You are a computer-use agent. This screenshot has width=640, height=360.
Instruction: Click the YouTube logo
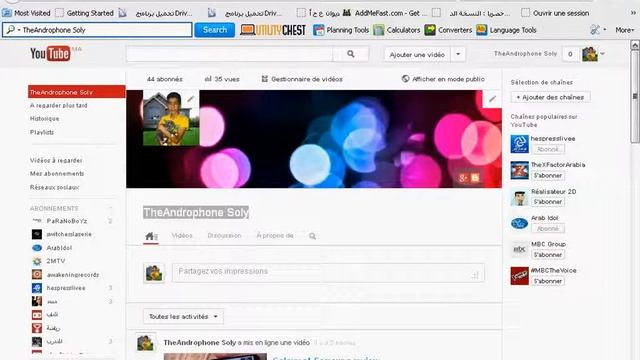coord(50,53)
